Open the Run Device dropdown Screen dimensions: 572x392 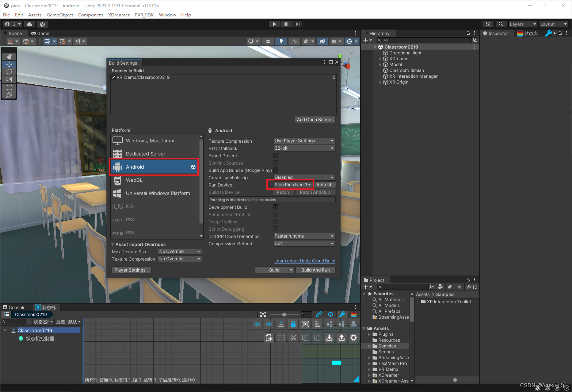click(293, 185)
